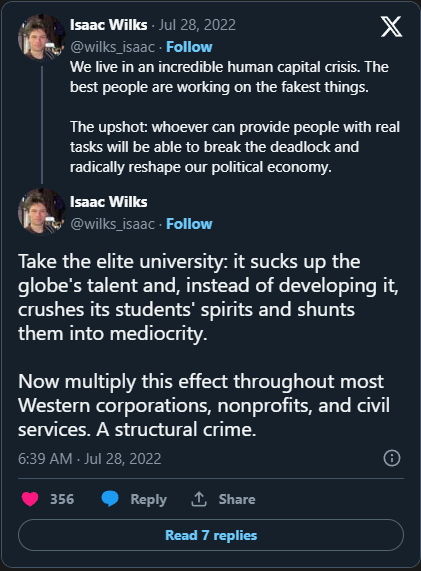Click the Reply text label

point(149,499)
